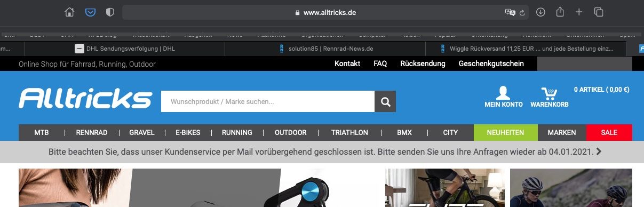Reload the page with refresh icon
Viewport: 644px width, 207px height.
522,12
